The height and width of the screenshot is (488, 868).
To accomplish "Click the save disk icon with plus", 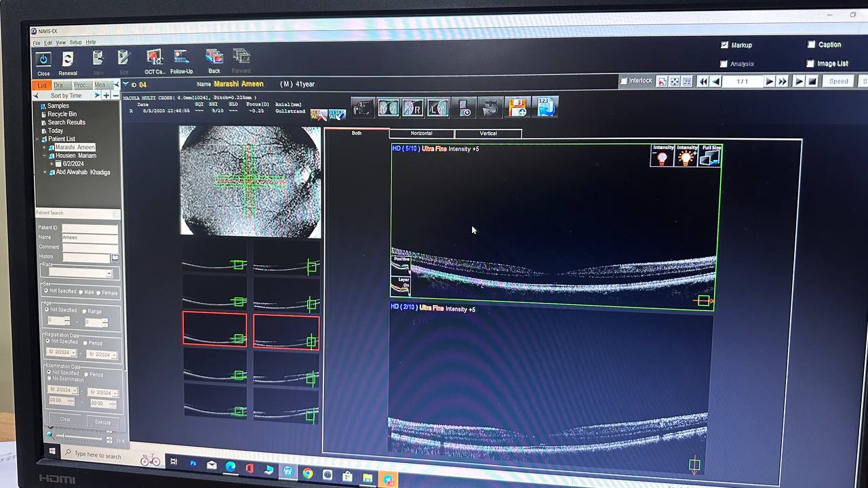I will (517, 107).
